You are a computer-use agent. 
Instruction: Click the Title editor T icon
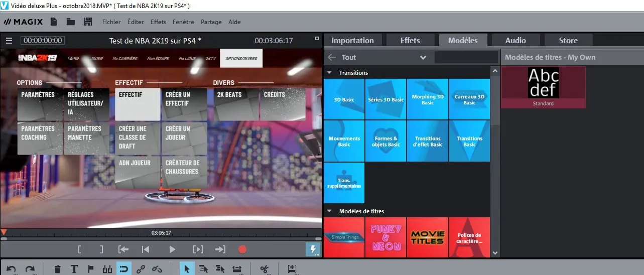point(74,269)
